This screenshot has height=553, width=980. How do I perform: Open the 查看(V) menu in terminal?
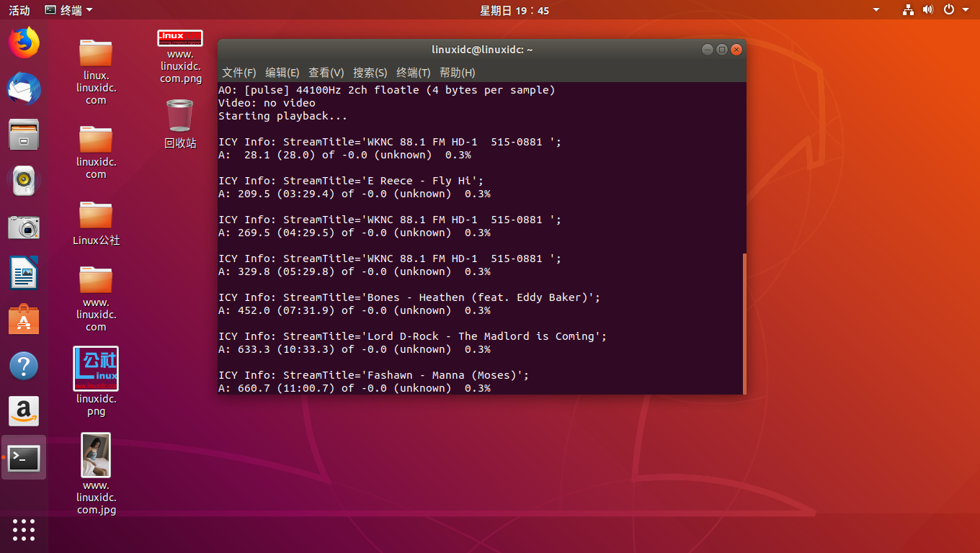pos(326,73)
